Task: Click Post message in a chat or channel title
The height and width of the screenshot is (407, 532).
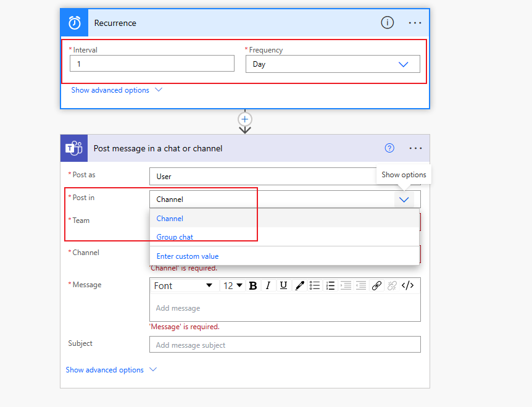Action: click(158, 148)
